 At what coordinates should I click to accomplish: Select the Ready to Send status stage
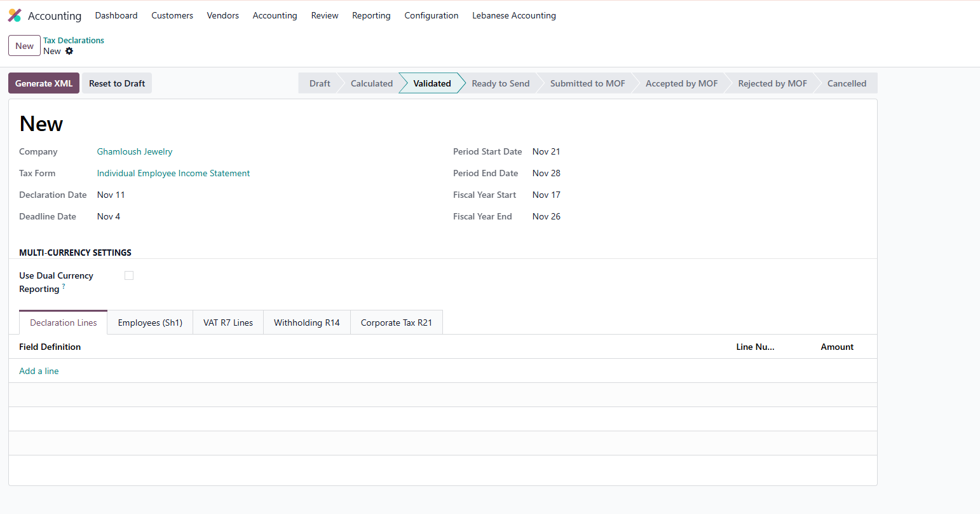click(x=500, y=83)
